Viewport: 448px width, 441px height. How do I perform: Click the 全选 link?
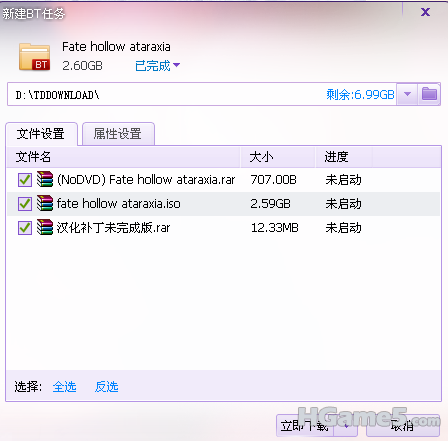pyautogui.click(x=64, y=387)
